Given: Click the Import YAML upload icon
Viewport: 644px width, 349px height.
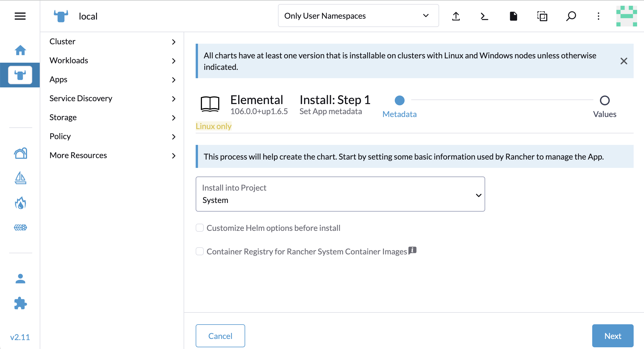Looking at the screenshot, I should point(456,16).
